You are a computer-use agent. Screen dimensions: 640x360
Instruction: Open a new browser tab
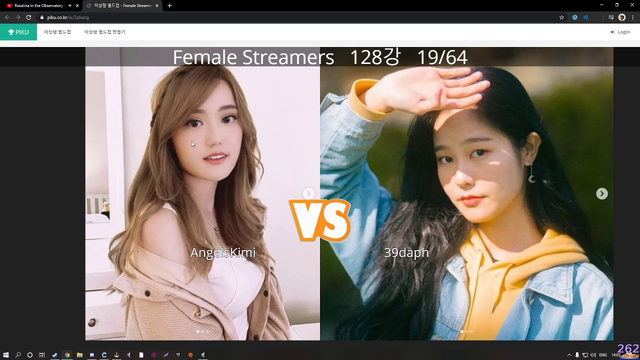(x=169, y=6)
